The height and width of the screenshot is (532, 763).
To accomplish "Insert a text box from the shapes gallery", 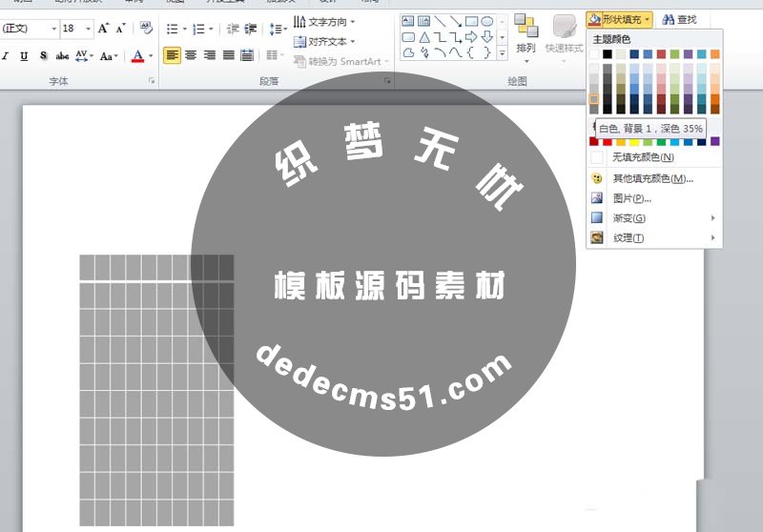I will 408,21.
